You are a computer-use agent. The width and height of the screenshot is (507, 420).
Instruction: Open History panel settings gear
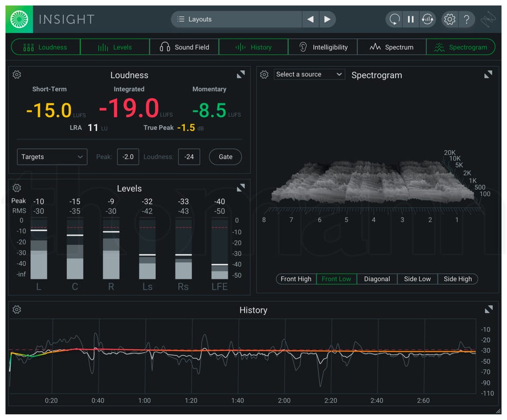17,310
